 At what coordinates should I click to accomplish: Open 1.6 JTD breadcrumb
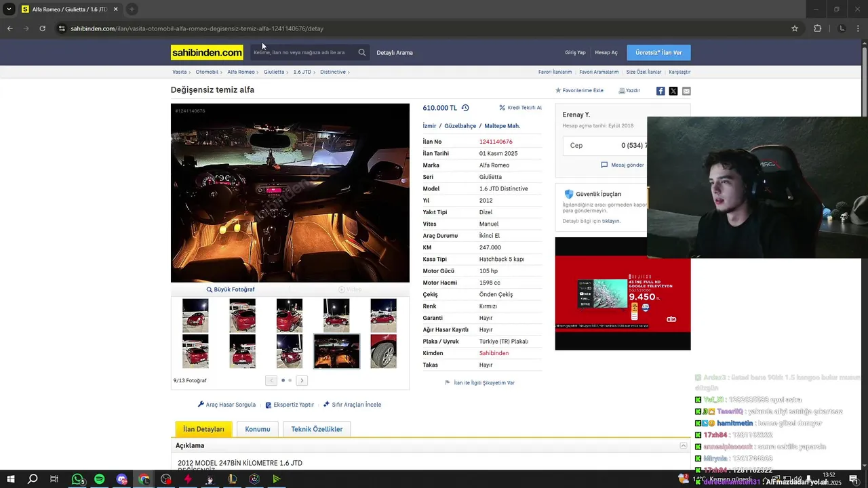(x=302, y=72)
